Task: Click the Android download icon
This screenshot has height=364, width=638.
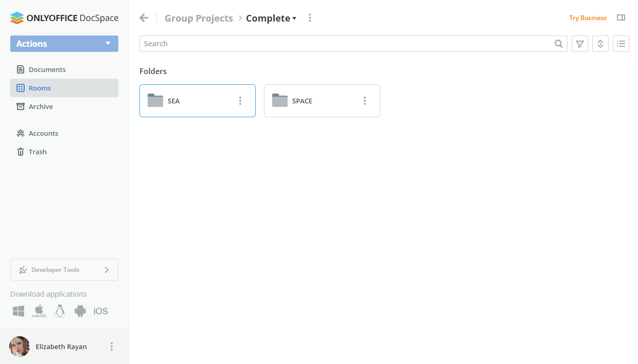Action: click(80, 311)
